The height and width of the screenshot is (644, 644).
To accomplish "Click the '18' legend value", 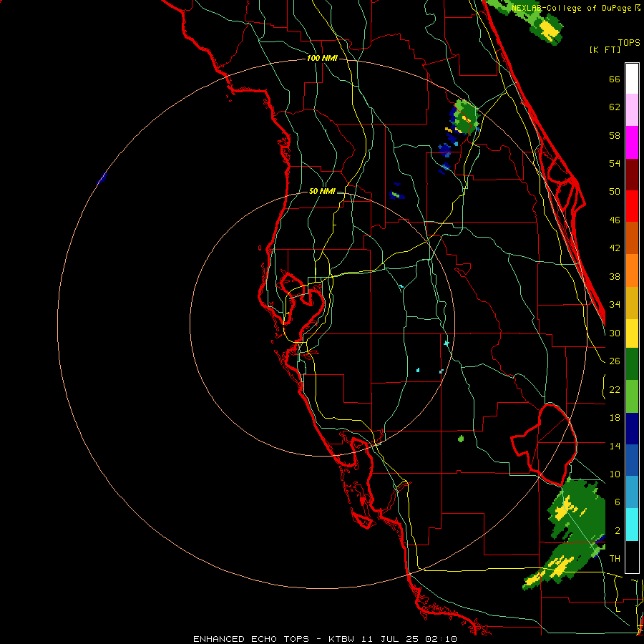I will (x=615, y=418).
